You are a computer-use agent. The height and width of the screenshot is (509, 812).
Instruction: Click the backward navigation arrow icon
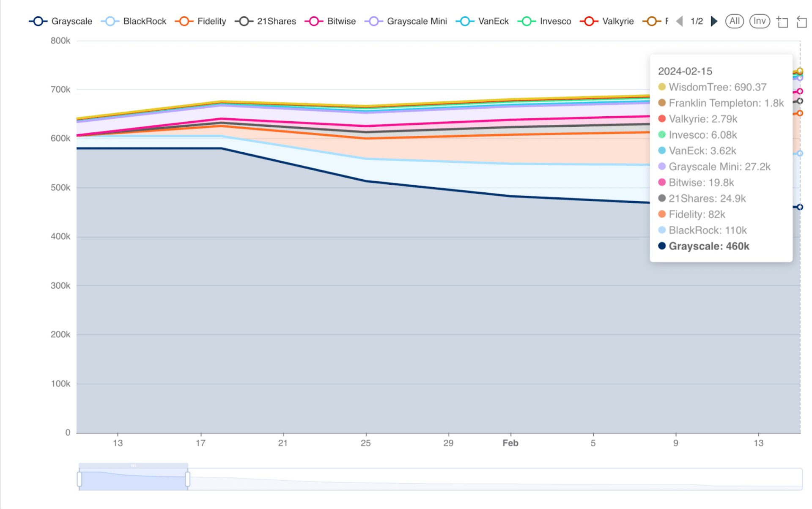(680, 21)
